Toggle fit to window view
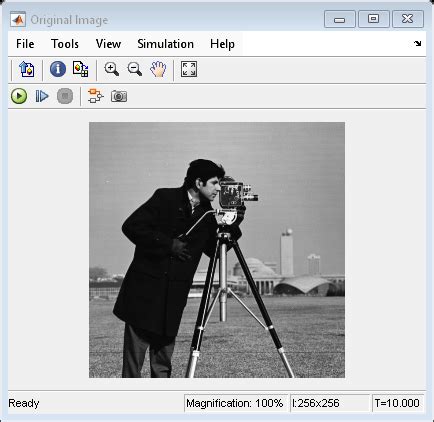This screenshot has height=422, width=434. (189, 69)
